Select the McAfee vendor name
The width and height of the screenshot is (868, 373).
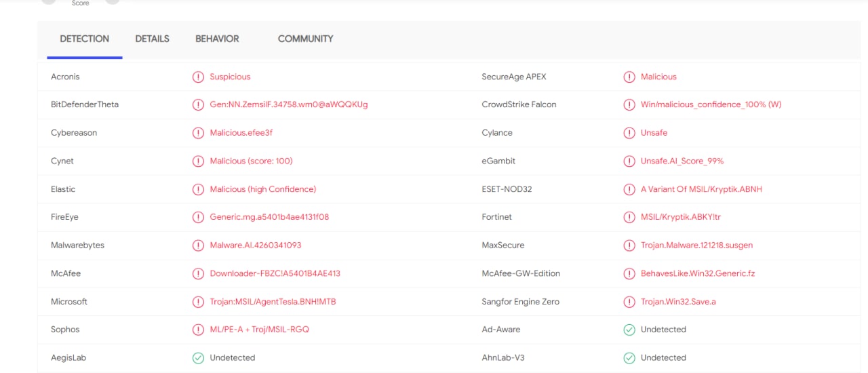coord(66,273)
